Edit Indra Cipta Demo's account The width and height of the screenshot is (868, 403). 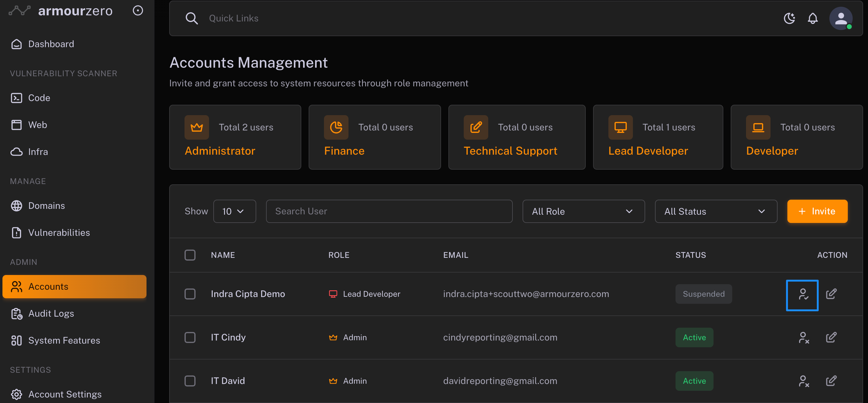point(831,294)
